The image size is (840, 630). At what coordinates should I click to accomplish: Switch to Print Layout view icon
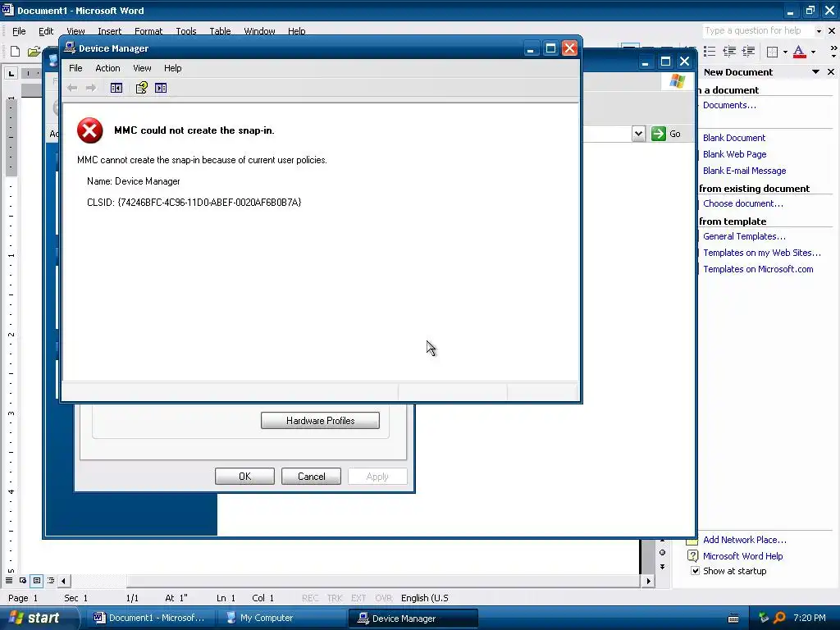(x=37, y=580)
